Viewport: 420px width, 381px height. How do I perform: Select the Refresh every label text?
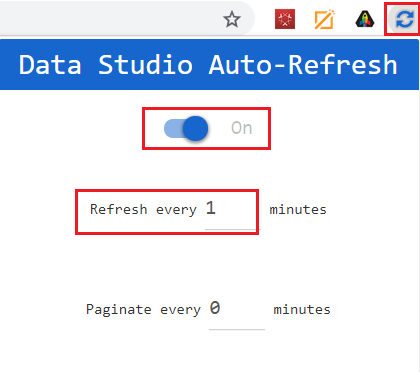pyautogui.click(x=143, y=210)
